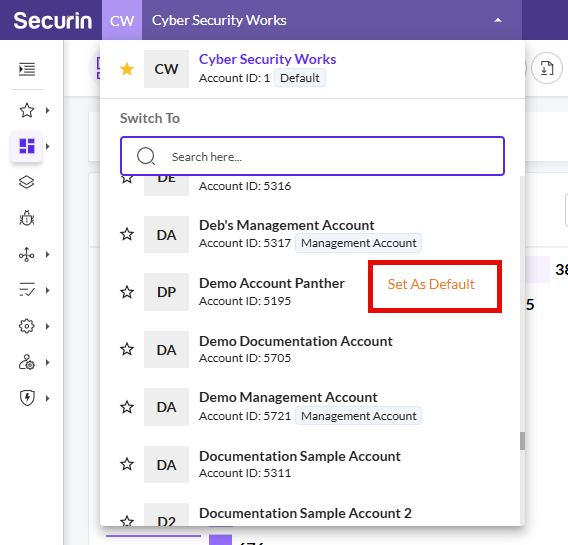Open the node network sidebar icon

(27, 255)
